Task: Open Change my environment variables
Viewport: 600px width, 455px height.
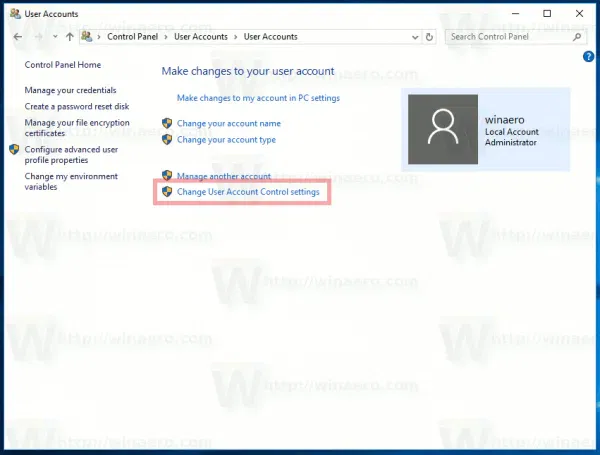Action: pos(71,181)
